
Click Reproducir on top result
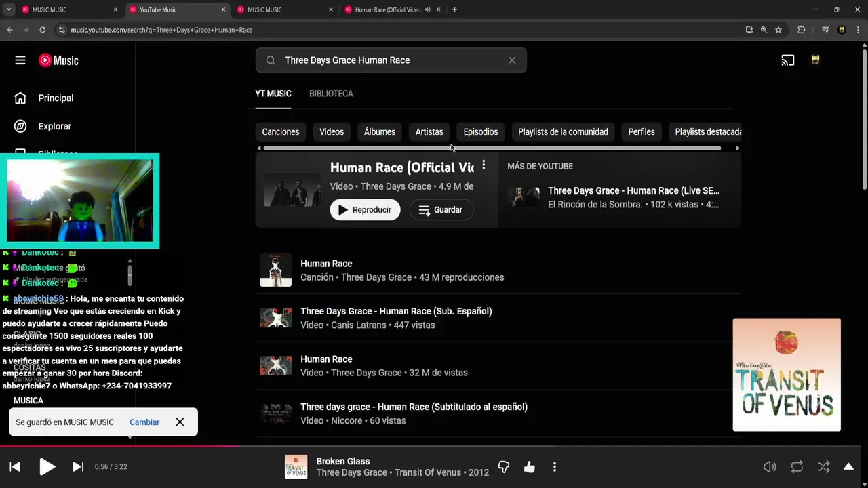click(x=365, y=210)
